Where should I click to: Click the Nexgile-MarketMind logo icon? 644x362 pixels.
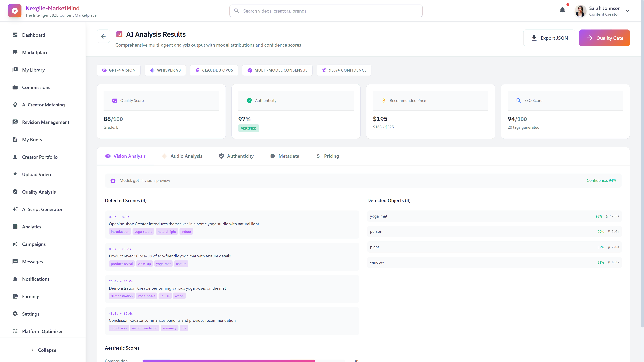tap(14, 11)
